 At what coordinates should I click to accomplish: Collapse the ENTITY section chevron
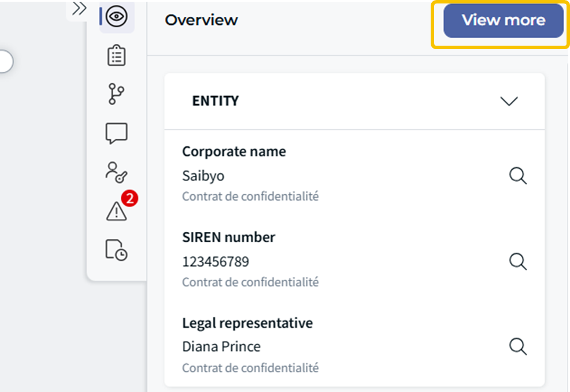509,101
